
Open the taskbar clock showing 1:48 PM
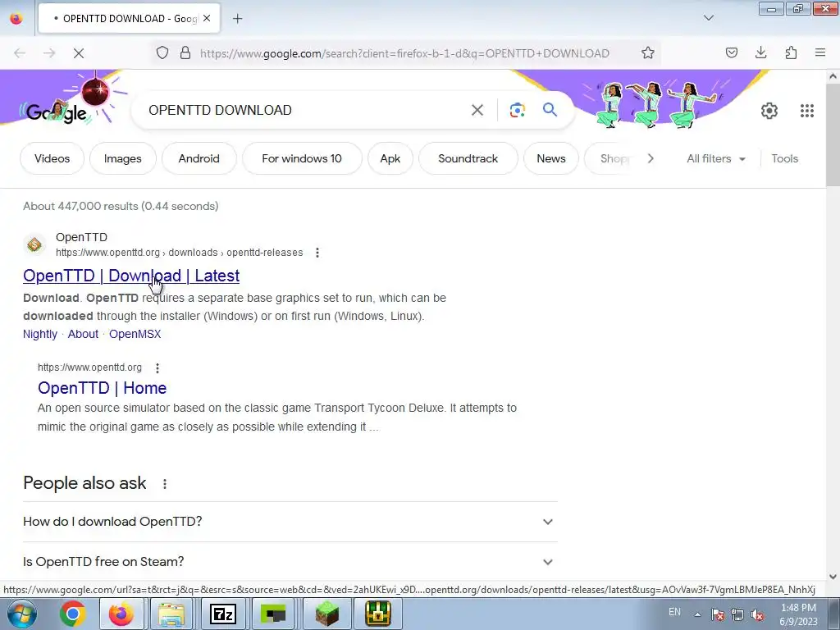tap(798, 614)
